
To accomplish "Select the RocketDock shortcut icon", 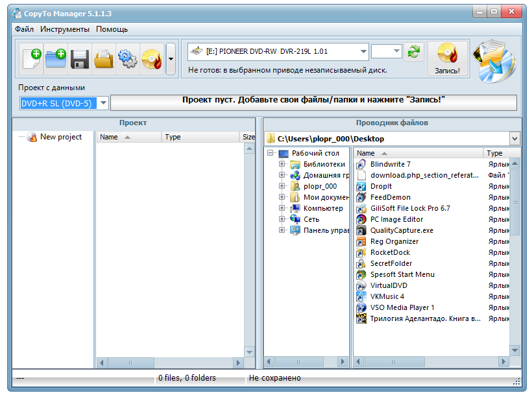I will coord(361,253).
